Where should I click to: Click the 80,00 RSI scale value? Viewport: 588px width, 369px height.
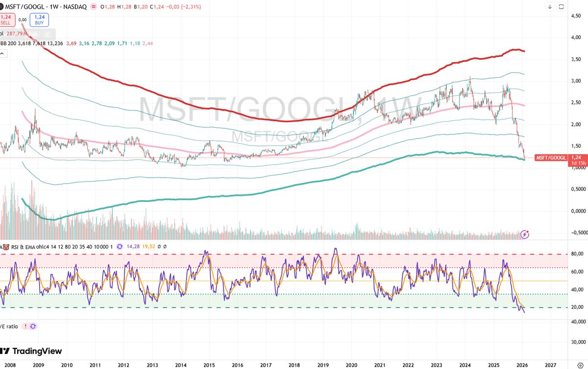578,254
